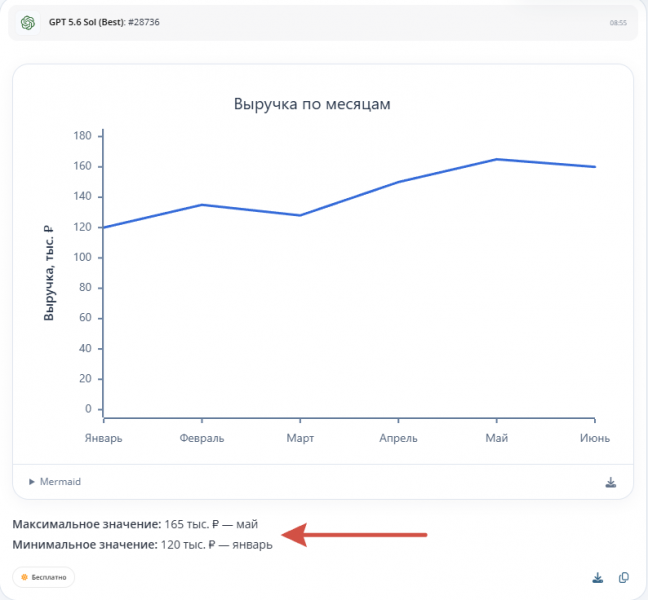Copy the message with the copy icon
Image resolution: width=648 pixels, height=600 pixels.
[624, 578]
